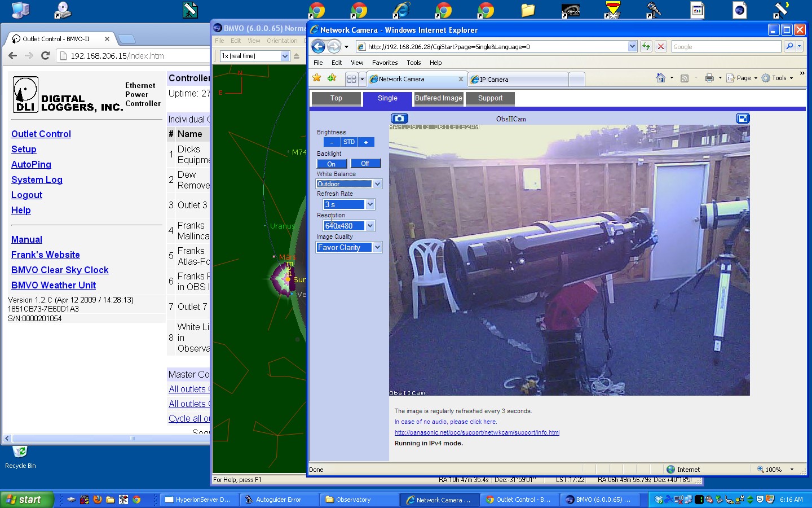The image size is (812, 508).
Task: Click the Add to Favorites icon
Action: 332,78
